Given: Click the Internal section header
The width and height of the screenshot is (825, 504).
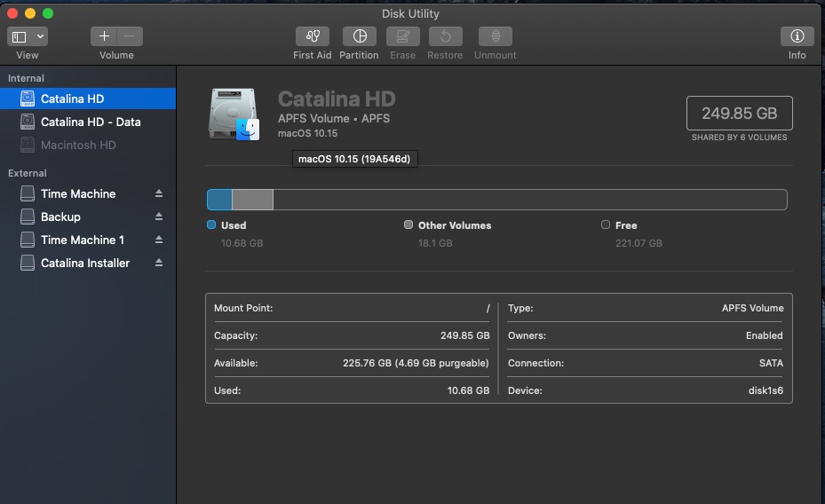Looking at the screenshot, I should pyautogui.click(x=26, y=78).
